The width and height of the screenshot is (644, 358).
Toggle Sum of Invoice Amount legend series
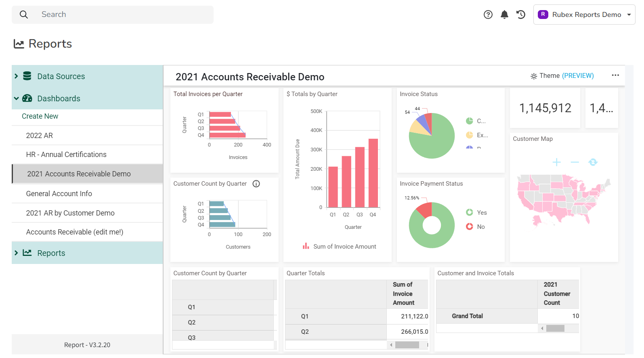tap(340, 246)
